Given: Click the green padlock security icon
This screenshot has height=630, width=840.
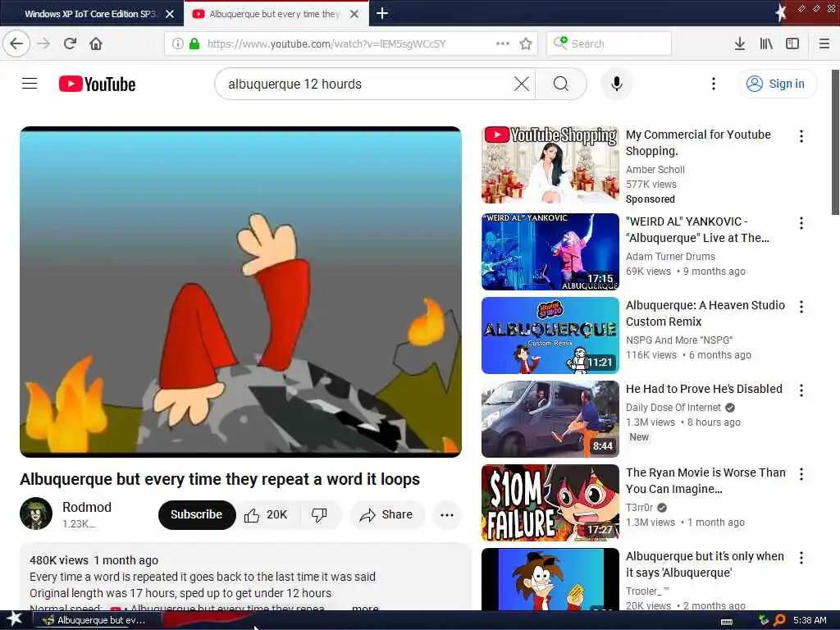Looking at the screenshot, I should click(x=194, y=43).
